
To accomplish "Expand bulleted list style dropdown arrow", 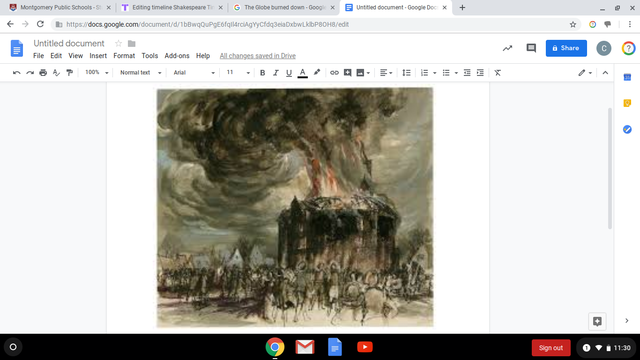I will (456, 73).
